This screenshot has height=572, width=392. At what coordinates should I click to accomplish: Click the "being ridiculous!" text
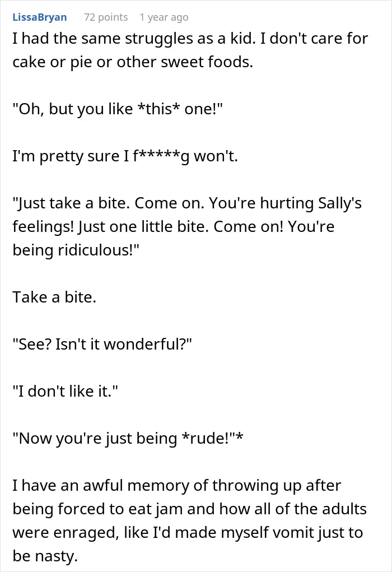(x=76, y=250)
